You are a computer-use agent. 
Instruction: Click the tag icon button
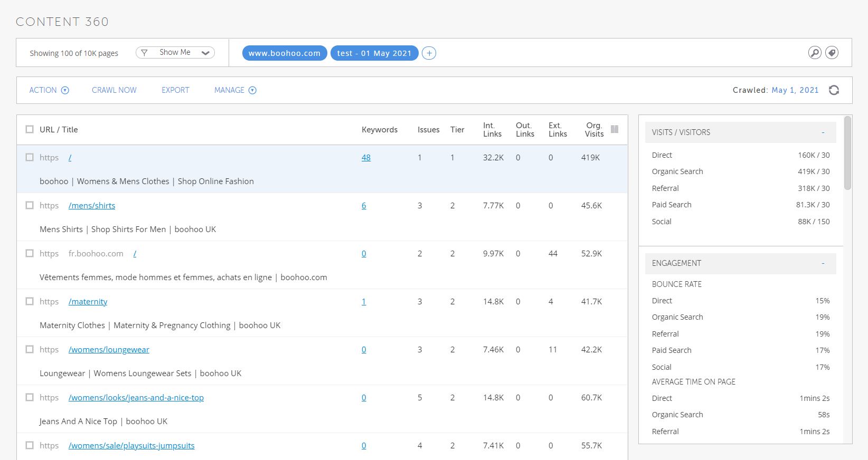pos(832,53)
